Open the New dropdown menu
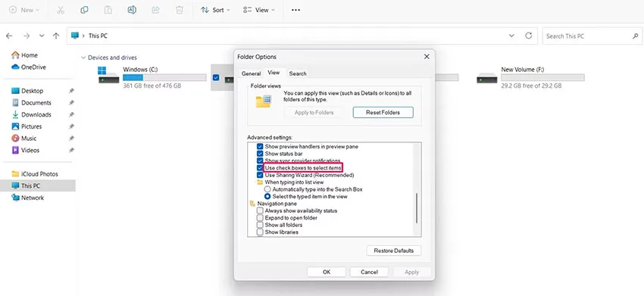 point(23,11)
